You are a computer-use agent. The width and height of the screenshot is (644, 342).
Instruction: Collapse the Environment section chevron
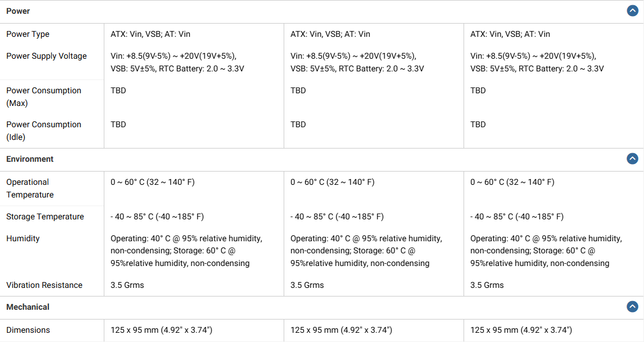point(632,159)
